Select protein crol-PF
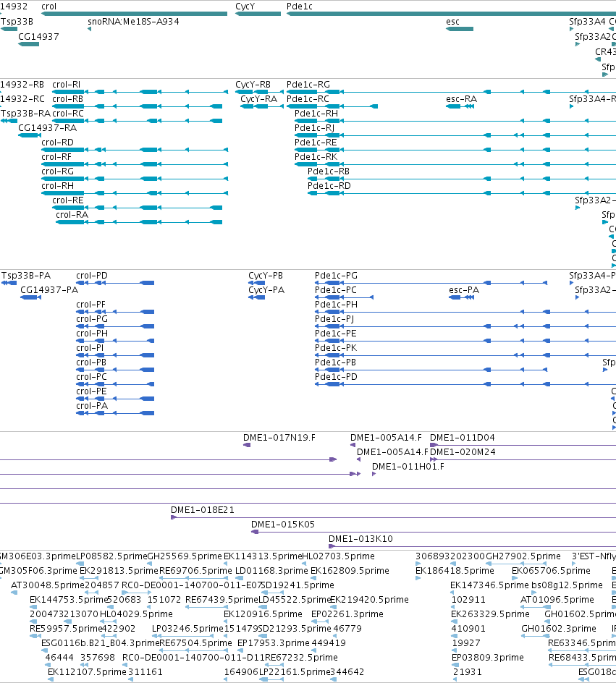Viewport: 616px width, 683px height. pyautogui.click(x=115, y=312)
